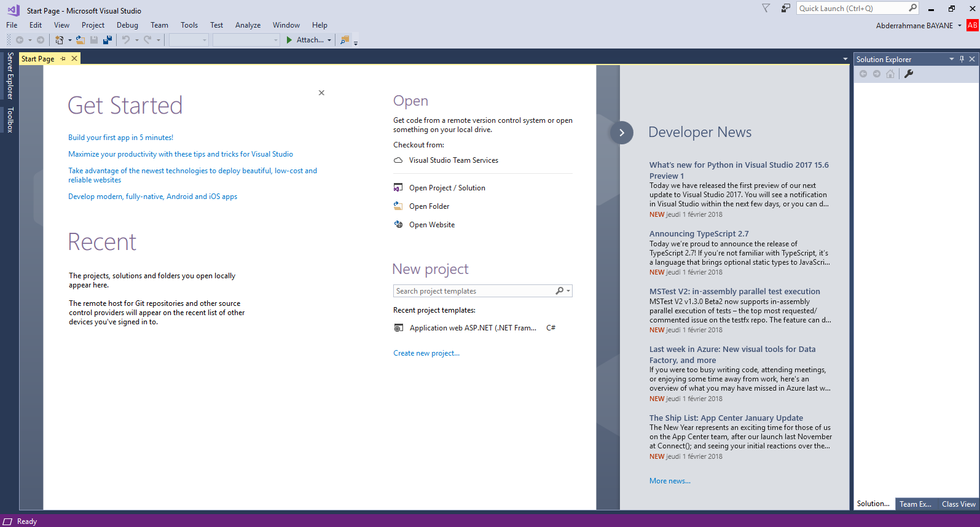Close the Get Started section with X

tap(321, 93)
